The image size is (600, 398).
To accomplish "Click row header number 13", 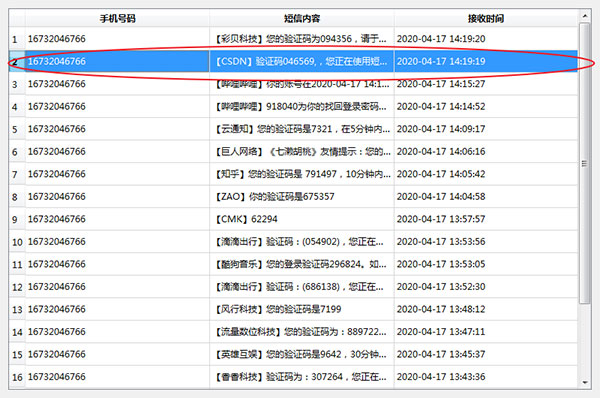I will tap(17, 310).
